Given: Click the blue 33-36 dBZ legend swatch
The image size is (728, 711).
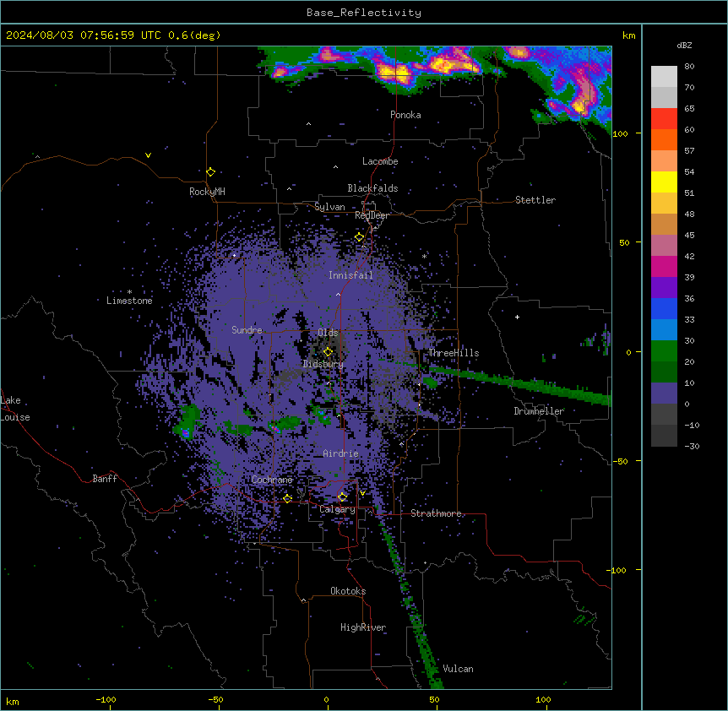Looking at the screenshot, I should pyautogui.click(x=664, y=308).
